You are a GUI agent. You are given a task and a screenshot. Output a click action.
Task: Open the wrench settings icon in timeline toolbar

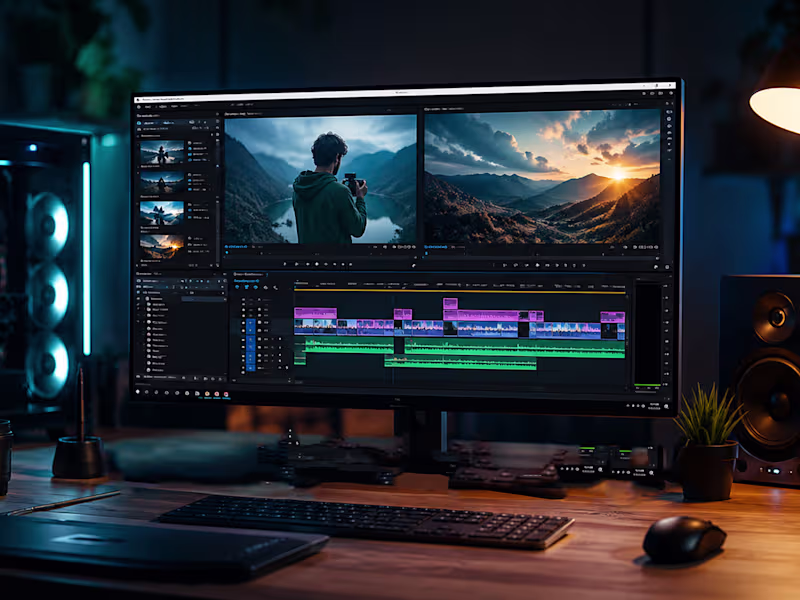276,288
